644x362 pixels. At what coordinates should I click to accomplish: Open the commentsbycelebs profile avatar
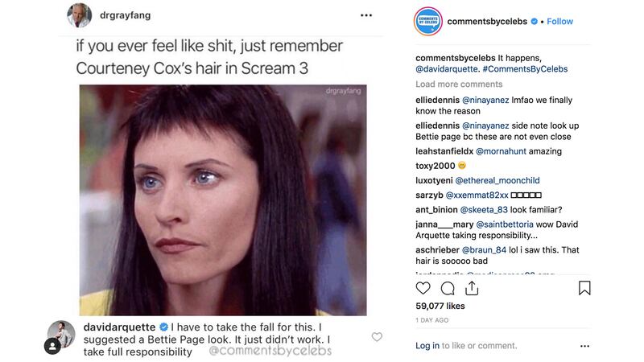pyautogui.click(x=427, y=21)
